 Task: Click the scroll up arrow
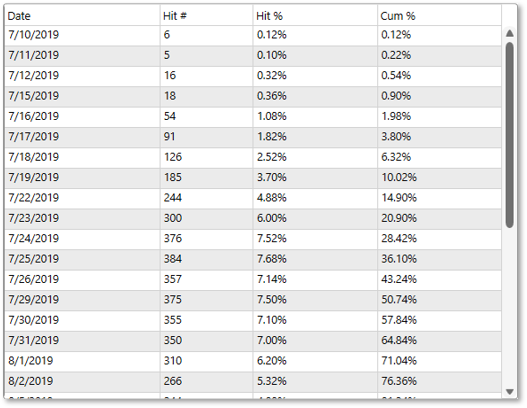point(510,33)
